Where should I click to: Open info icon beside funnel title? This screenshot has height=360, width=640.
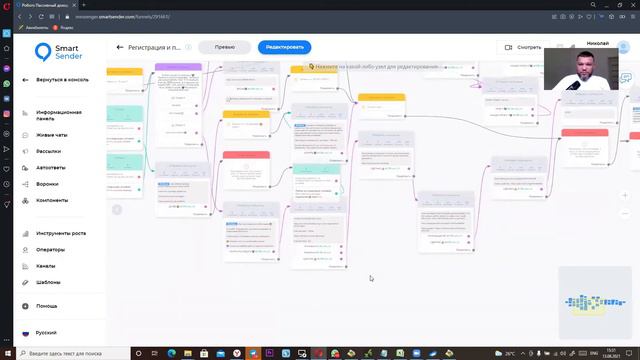click(x=189, y=47)
